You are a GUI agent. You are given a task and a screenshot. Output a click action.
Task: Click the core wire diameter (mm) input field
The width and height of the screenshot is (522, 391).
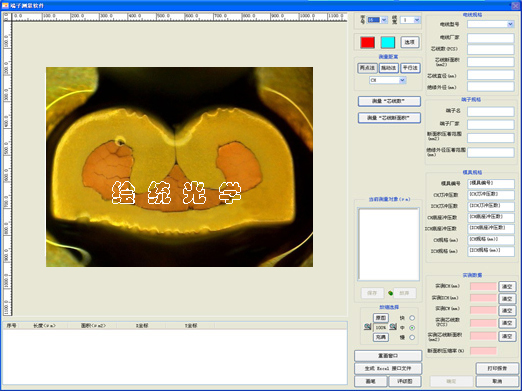tap(491, 75)
